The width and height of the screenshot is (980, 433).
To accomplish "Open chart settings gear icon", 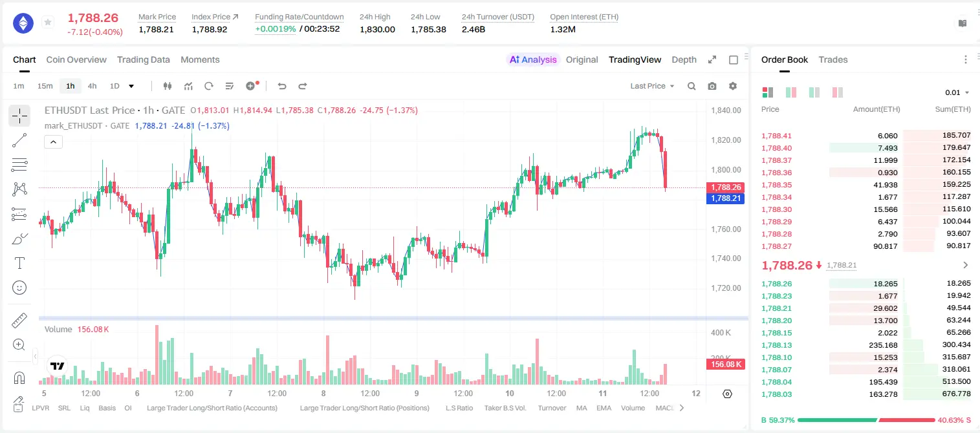I will click(733, 86).
